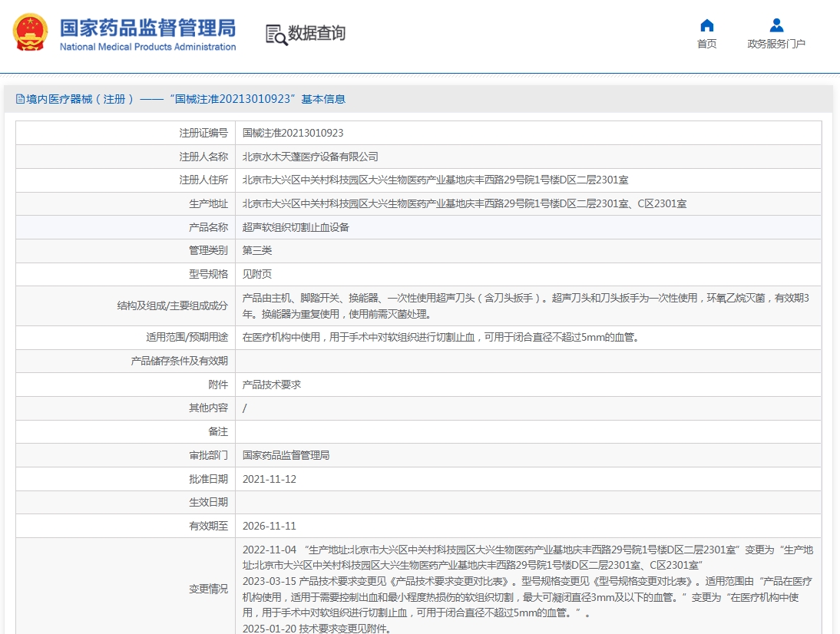Select registration number value 国械注准20213010923
Screen dimensions: 840x634
pos(293,133)
